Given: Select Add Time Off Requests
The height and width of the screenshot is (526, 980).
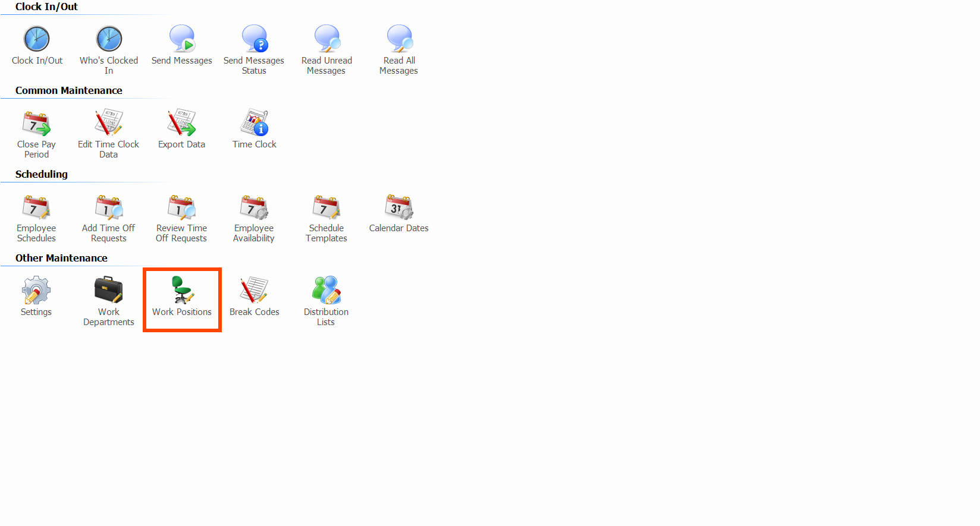Looking at the screenshot, I should pyautogui.click(x=109, y=208).
